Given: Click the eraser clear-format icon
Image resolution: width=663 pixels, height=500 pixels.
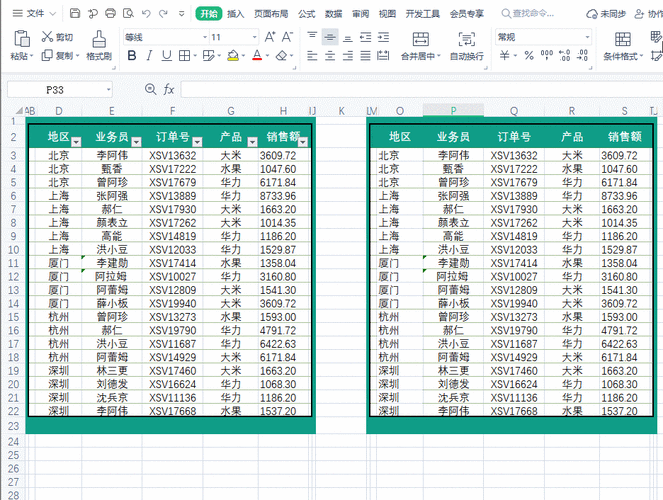Looking at the screenshot, I should (x=281, y=55).
